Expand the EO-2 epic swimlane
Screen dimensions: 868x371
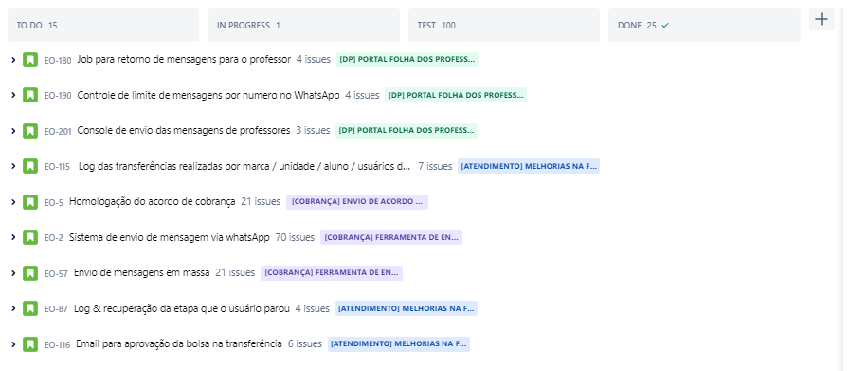[x=13, y=237]
